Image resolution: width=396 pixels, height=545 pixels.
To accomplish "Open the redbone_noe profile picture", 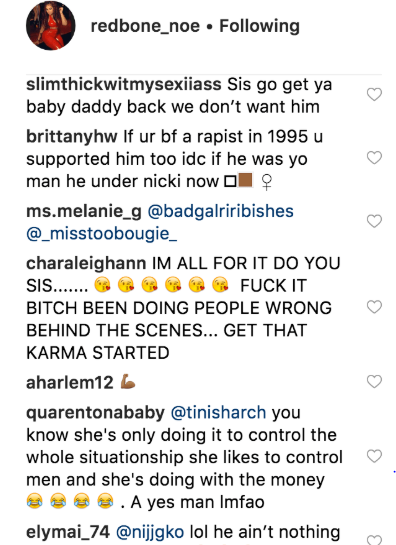I will 51,26.
